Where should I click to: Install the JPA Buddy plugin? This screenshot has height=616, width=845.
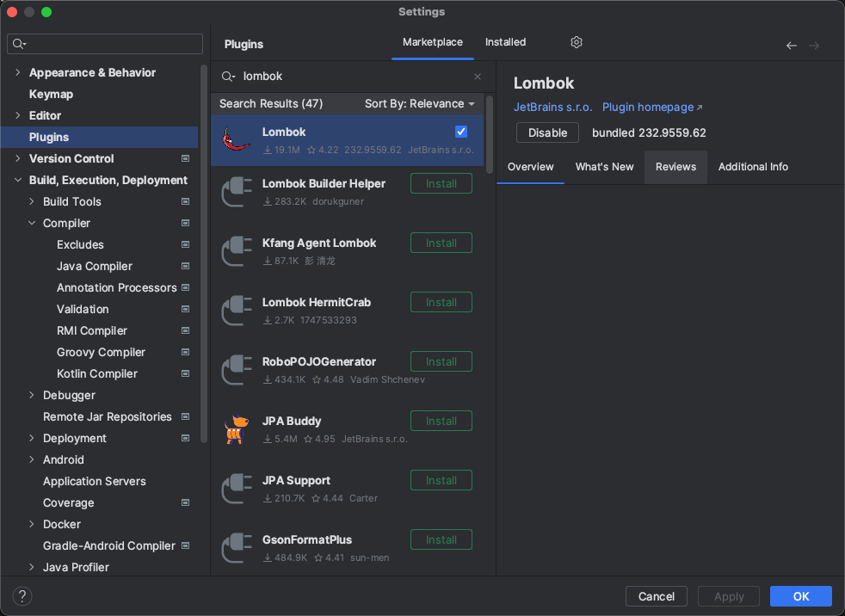[441, 421]
